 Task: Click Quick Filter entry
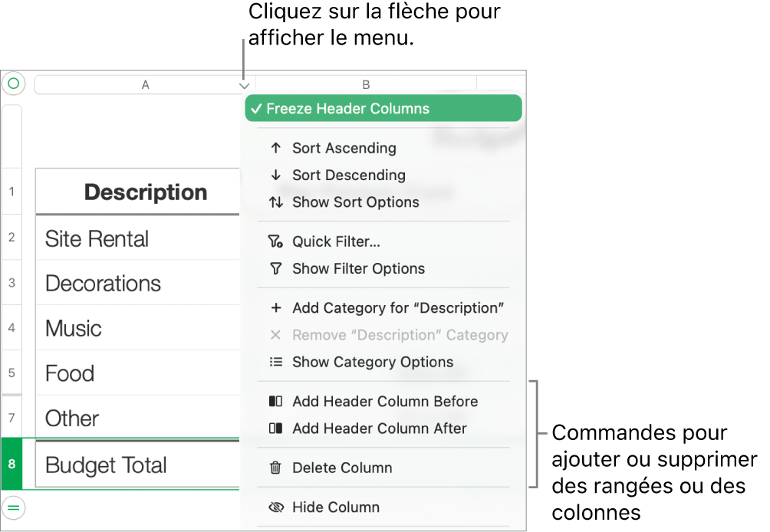pyautogui.click(x=334, y=241)
